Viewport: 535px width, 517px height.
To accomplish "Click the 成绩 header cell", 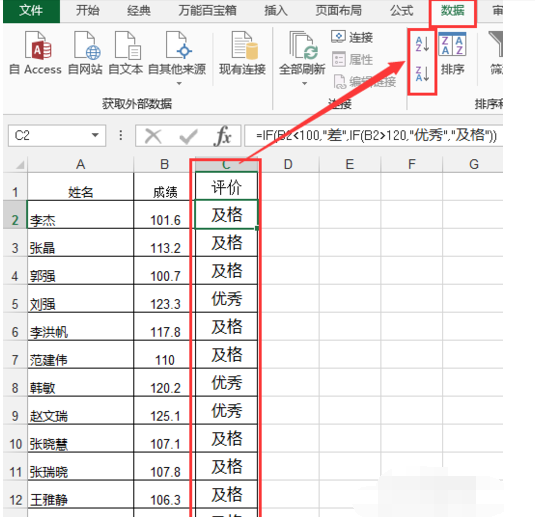I will (x=164, y=187).
